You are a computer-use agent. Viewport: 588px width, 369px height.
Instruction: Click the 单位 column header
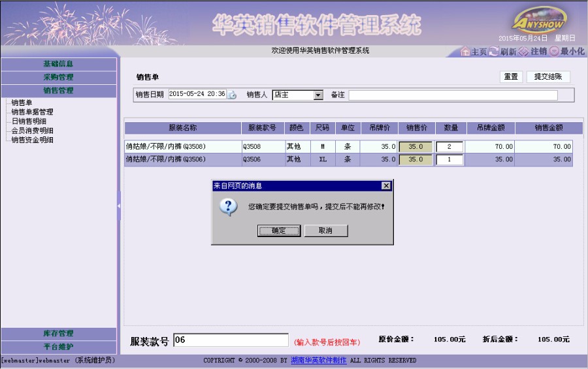click(x=348, y=128)
